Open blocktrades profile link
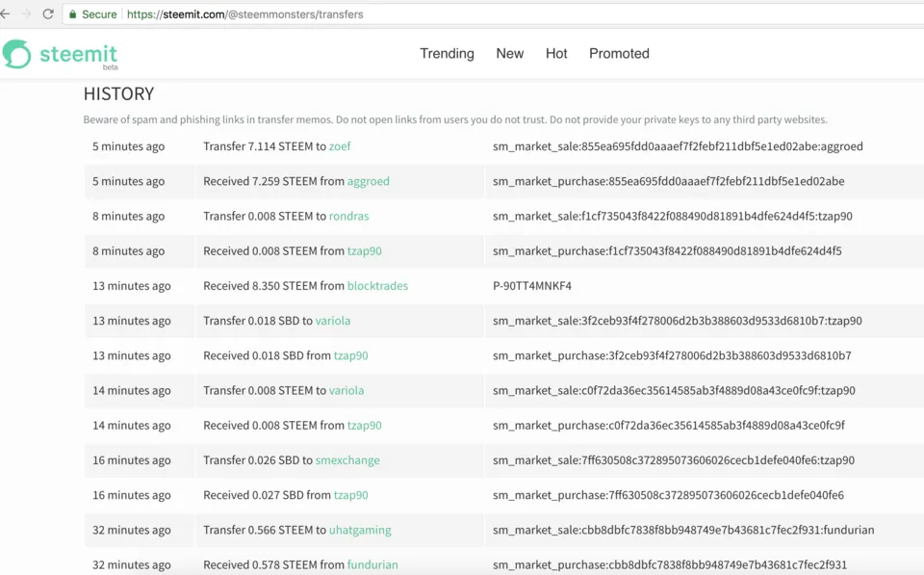The image size is (924, 575). (x=377, y=286)
